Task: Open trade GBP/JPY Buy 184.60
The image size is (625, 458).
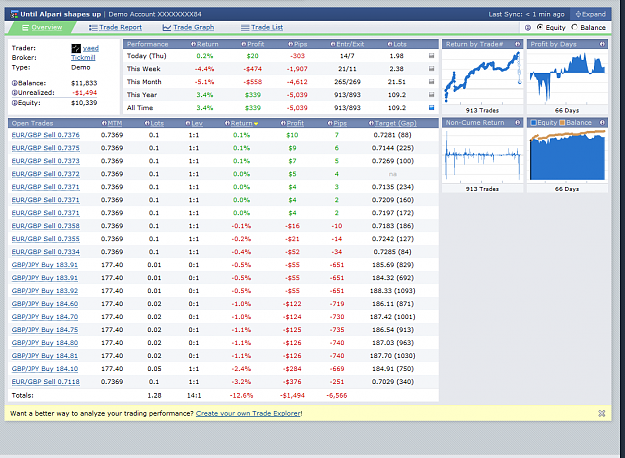Action: tap(45, 304)
